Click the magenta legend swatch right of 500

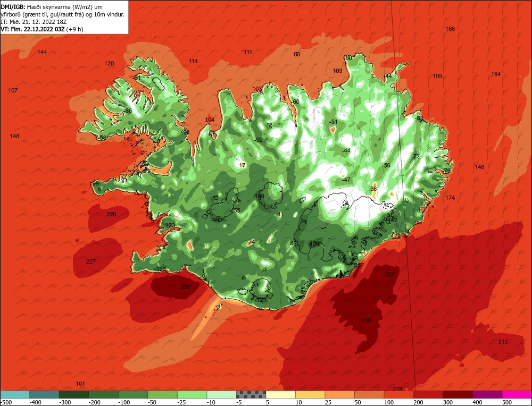click(x=517, y=394)
